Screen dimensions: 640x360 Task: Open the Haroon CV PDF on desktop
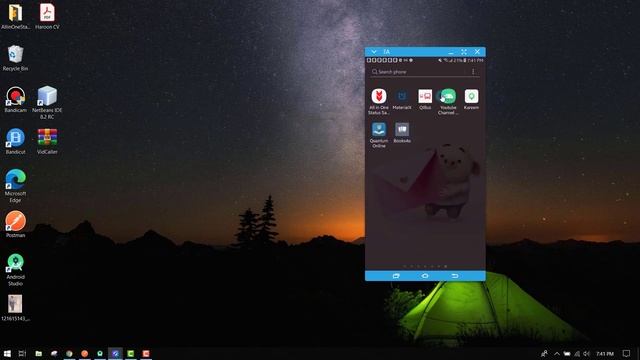point(47,17)
